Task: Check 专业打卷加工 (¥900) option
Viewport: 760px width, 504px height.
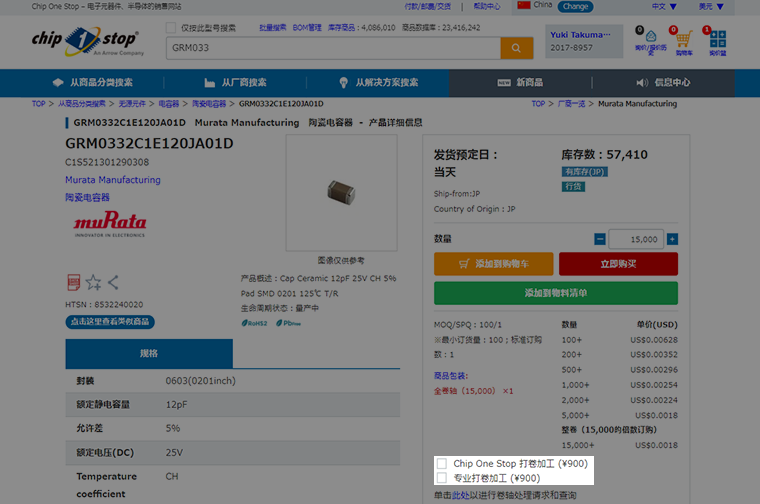Action: pyautogui.click(x=442, y=478)
